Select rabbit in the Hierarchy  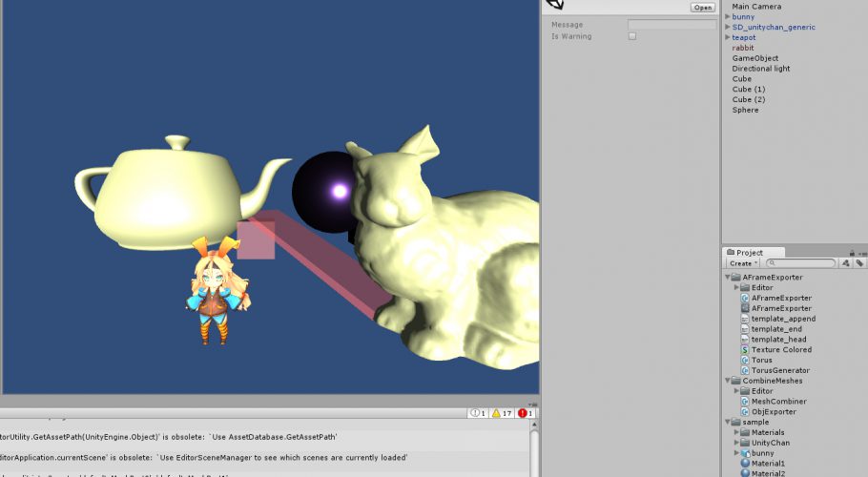click(742, 48)
